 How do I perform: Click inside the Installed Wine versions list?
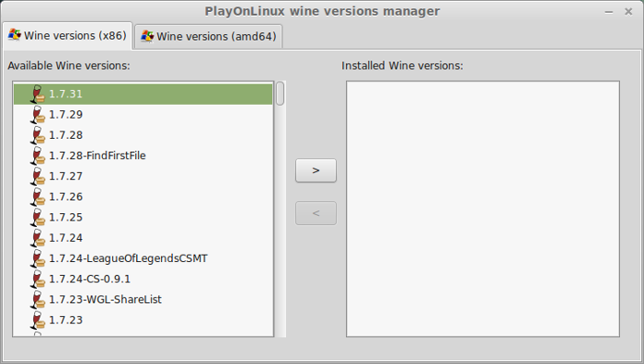[x=483, y=209]
